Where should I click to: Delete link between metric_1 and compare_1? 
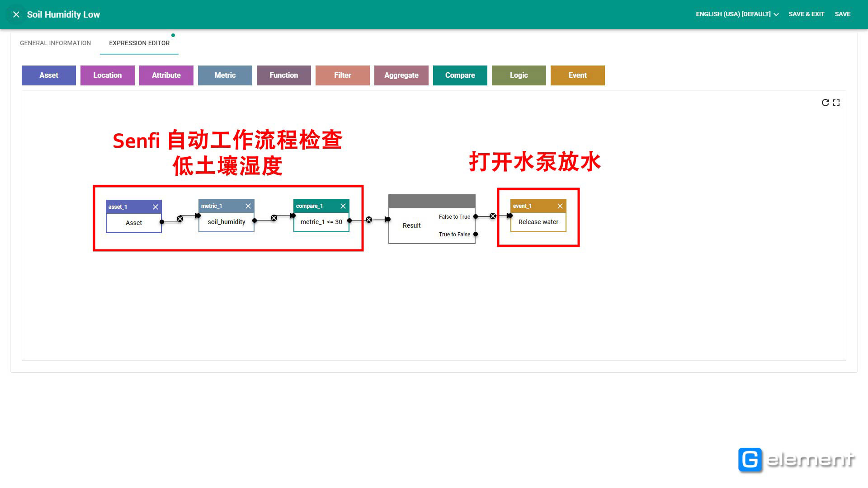click(x=274, y=218)
